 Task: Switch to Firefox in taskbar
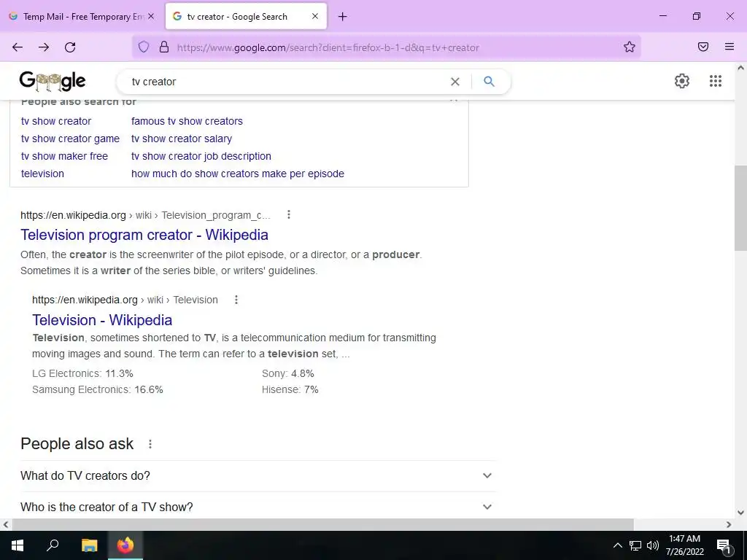point(125,545)
